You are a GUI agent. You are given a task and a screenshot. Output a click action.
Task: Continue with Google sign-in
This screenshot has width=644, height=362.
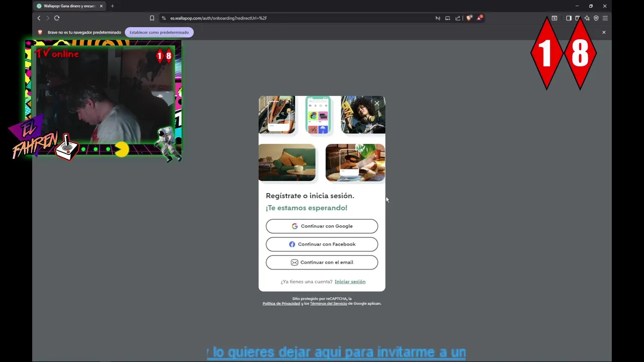pyautogui.click(x=322, y=226)
